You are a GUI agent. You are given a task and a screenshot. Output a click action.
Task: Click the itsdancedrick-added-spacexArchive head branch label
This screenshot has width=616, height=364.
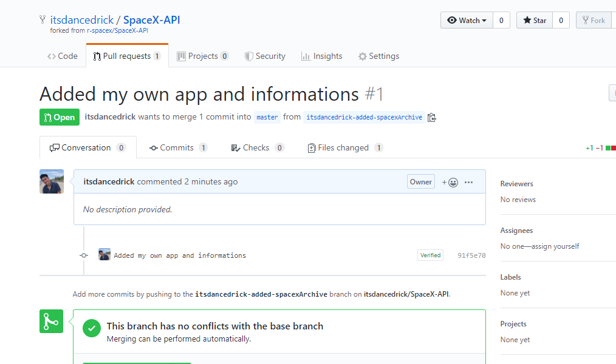(364, 117)
